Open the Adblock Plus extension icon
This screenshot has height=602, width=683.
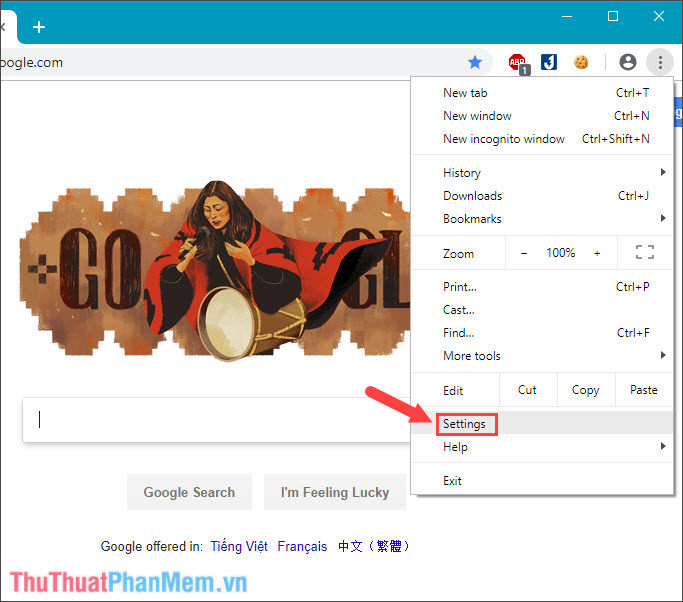517,63
